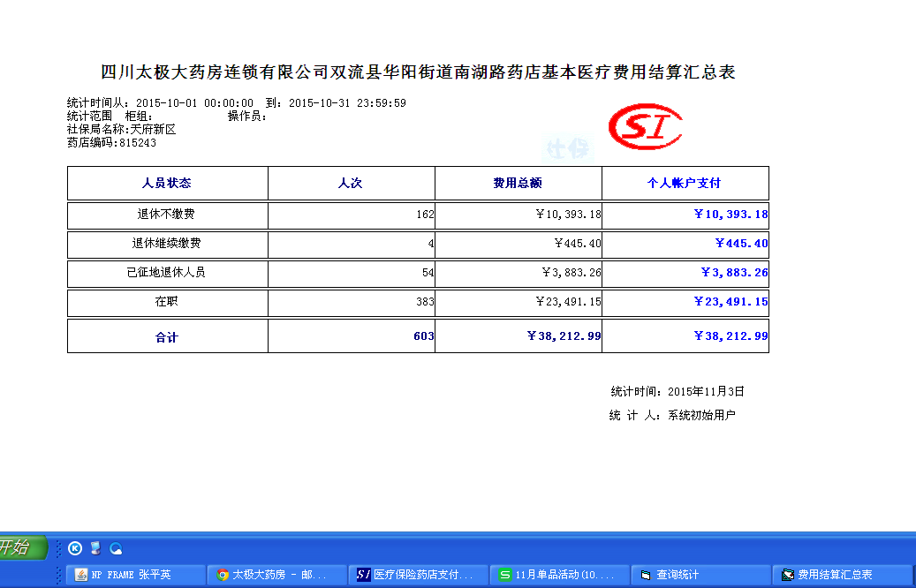916x588 pixels.
Task: Select the 合计 row label
Action: click(166, 337)
